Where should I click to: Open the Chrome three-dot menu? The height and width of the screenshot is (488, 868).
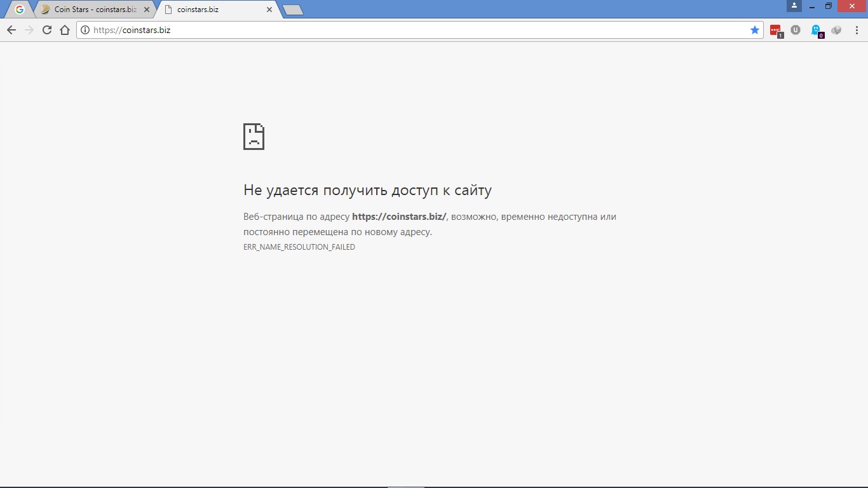(x=856, y=30)
